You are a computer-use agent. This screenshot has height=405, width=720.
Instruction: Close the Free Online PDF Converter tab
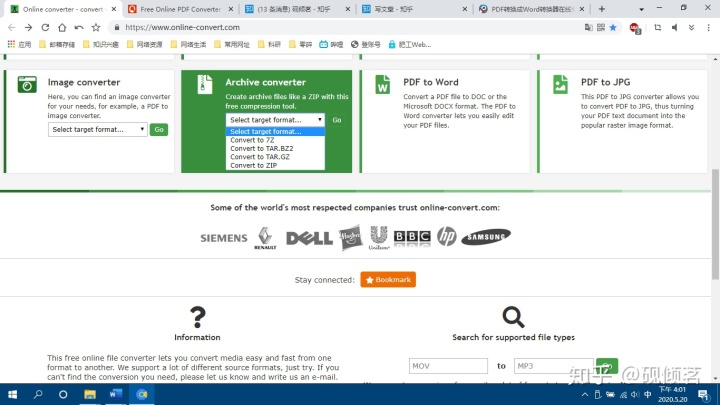tap(231, 9)
